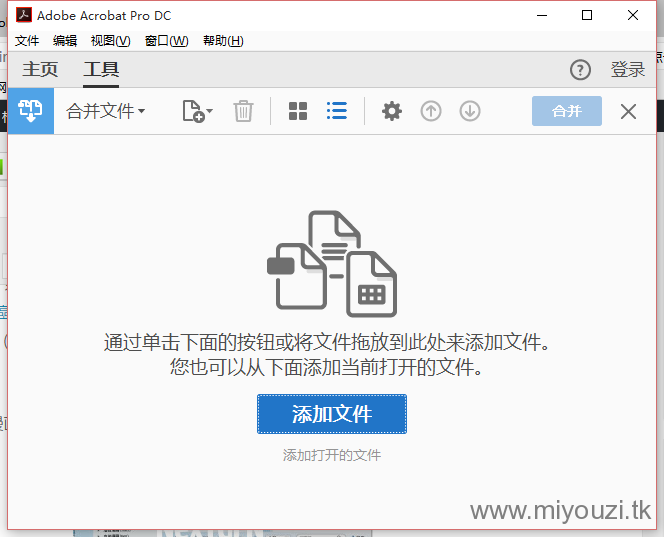Click the move up arrow icon
Viewport: 664px width, 537px height.
[x=431, y=111]
